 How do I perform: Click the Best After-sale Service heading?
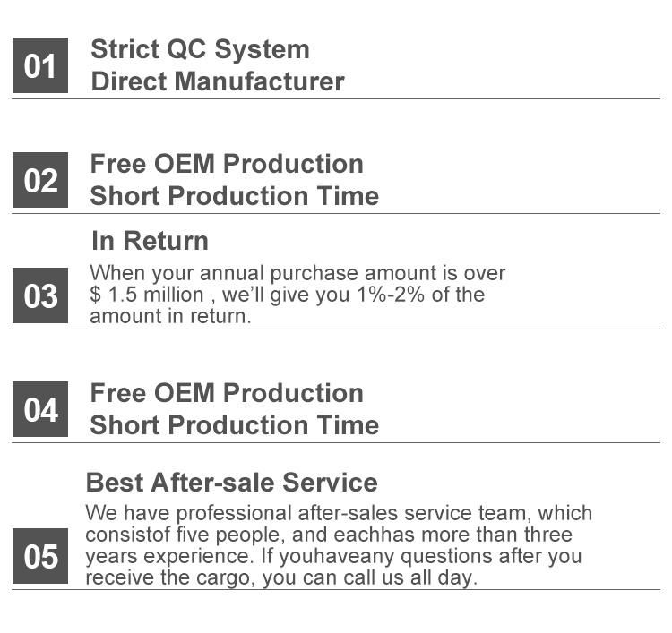232,483
